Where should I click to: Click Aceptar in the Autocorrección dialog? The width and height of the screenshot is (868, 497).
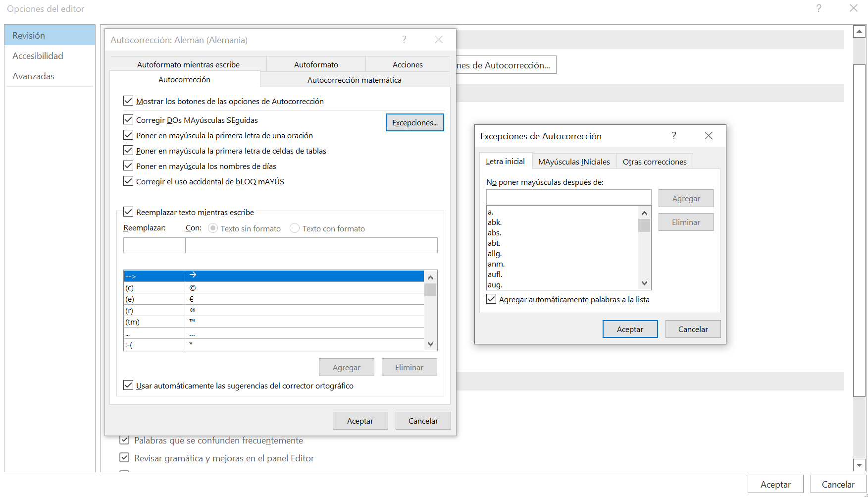[360, 421]
